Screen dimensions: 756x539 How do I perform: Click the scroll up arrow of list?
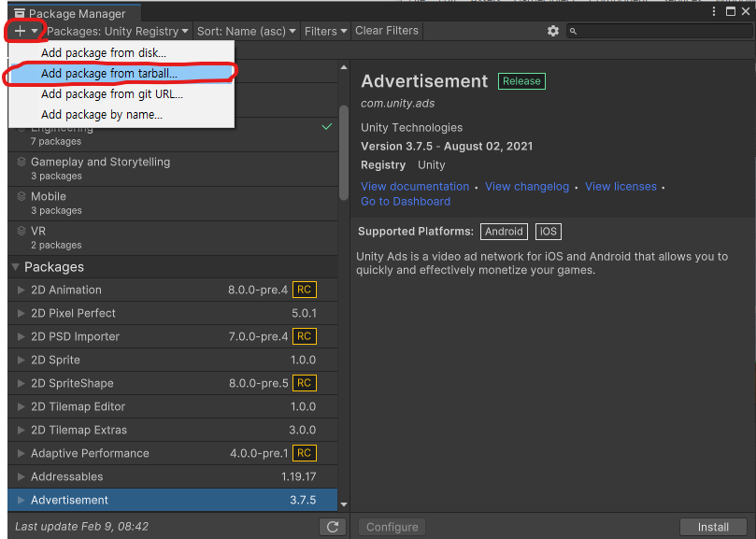[344, 67]
